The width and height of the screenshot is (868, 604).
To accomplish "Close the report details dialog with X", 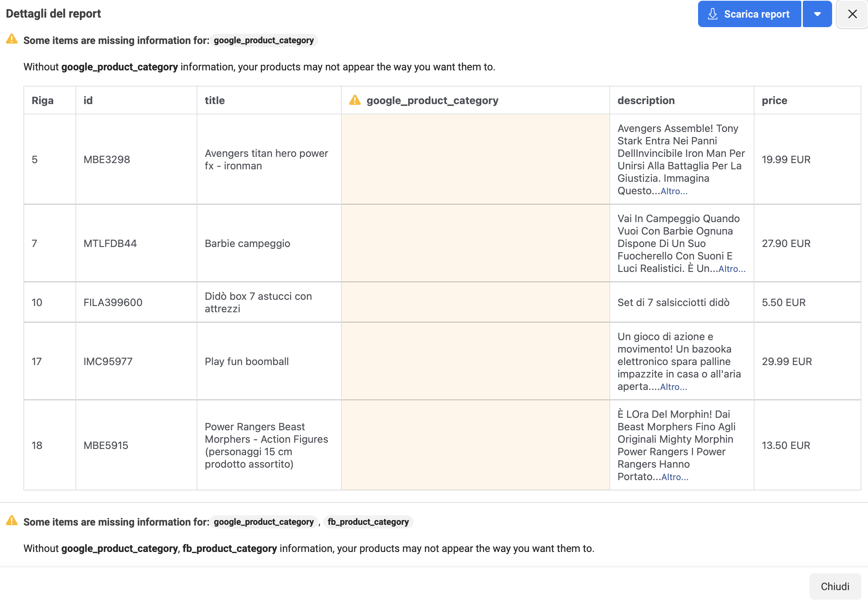I will coord(852,14).
